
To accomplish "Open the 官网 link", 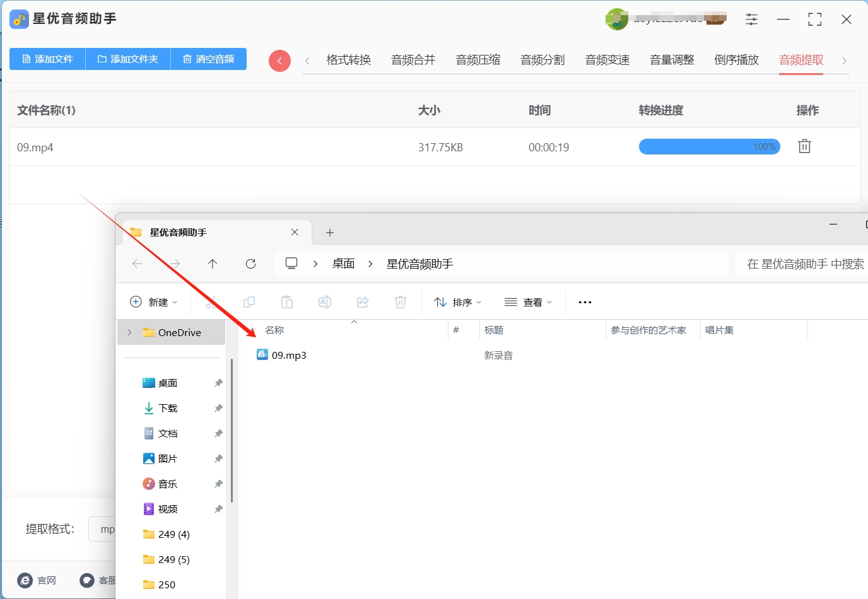I will point(37,580).
